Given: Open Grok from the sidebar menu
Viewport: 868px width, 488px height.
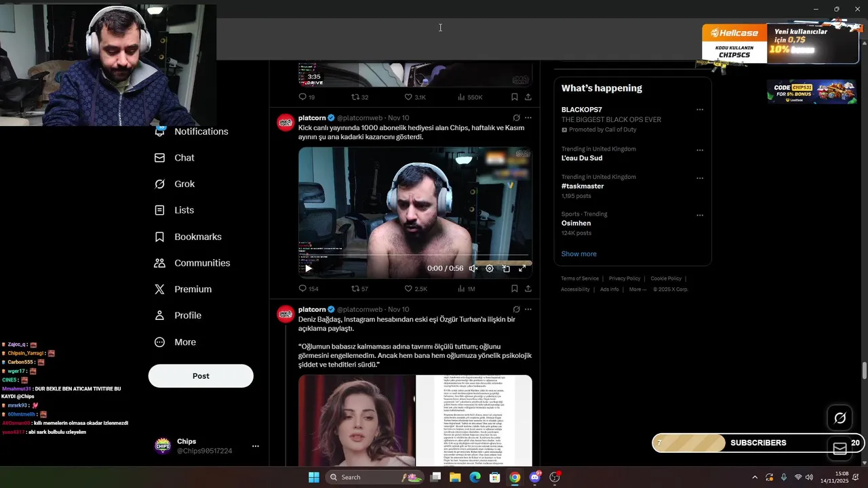Looking at the screenshot, I should (175, 184).
